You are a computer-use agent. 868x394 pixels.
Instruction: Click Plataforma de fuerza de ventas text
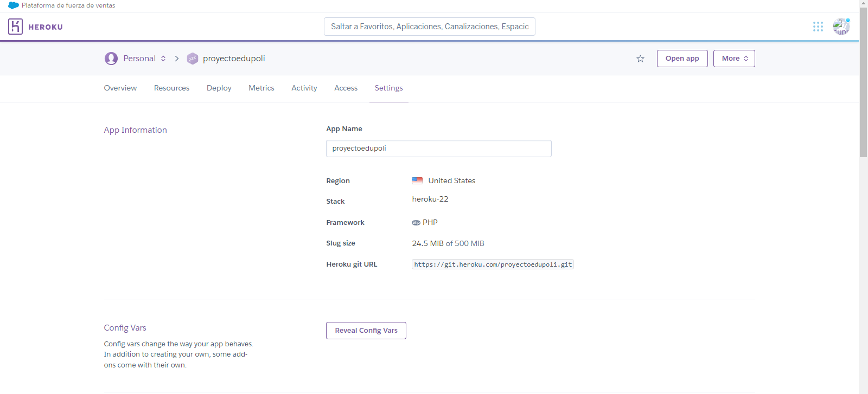coord(68,5)
